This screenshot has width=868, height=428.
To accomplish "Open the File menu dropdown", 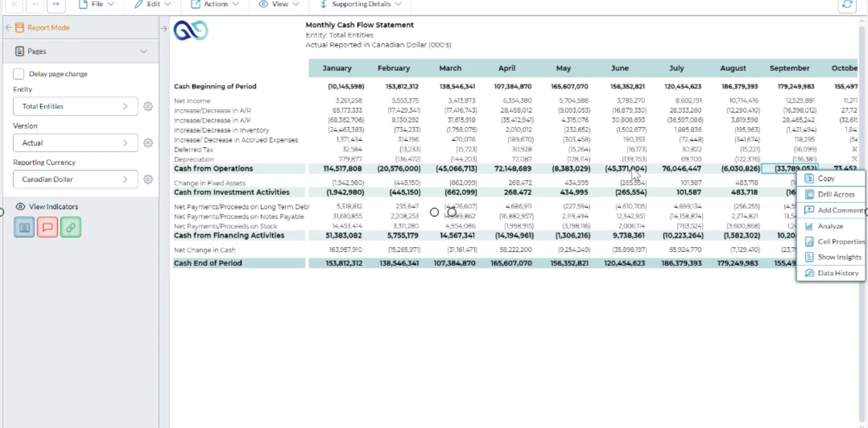I will (96, 4).
